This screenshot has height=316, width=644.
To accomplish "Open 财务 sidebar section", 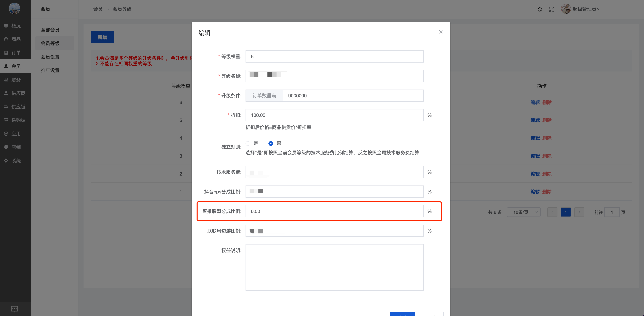I will pyautogui.click(x=15, y=80).
